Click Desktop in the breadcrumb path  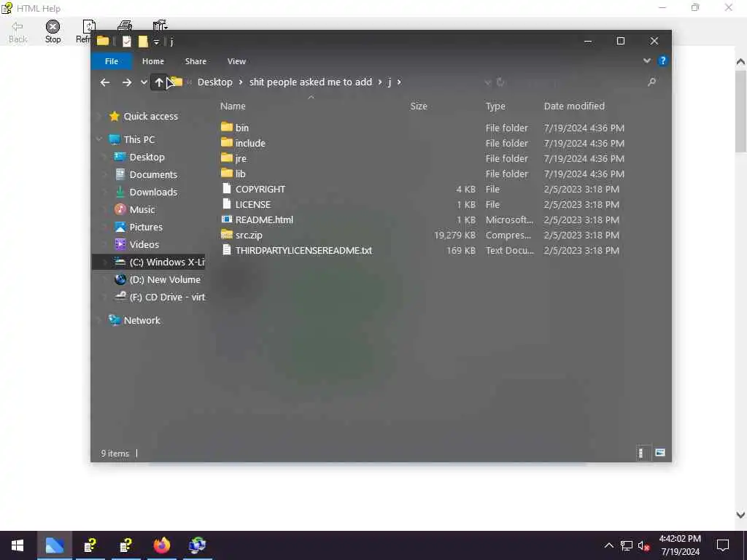(x=215, y=82)
